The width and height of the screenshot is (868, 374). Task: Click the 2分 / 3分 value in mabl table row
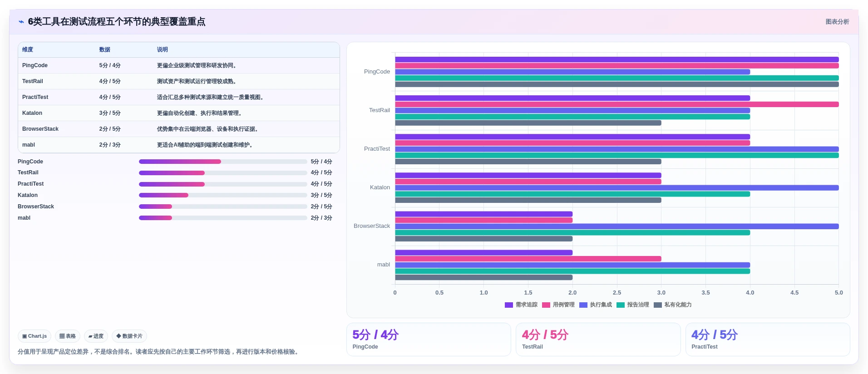point(110,145)
